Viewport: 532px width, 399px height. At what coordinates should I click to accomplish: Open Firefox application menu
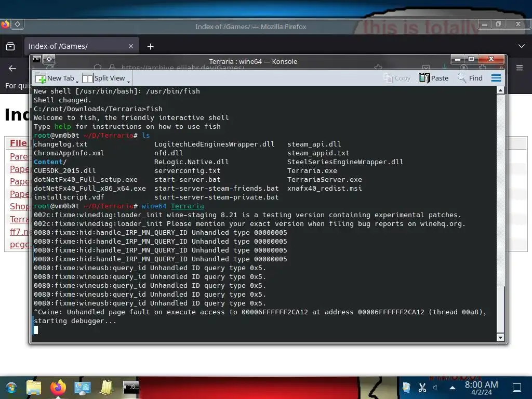[x=520, y=68]
